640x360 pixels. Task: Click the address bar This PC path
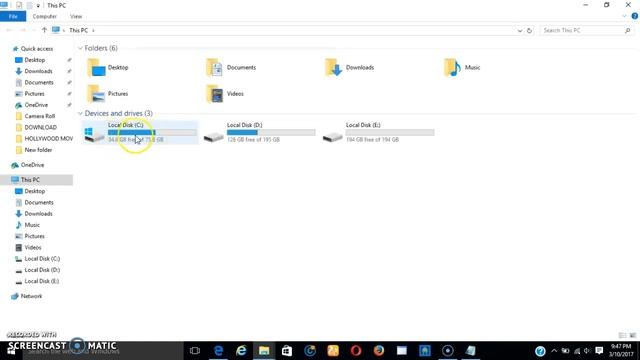[x=78, y=31]
